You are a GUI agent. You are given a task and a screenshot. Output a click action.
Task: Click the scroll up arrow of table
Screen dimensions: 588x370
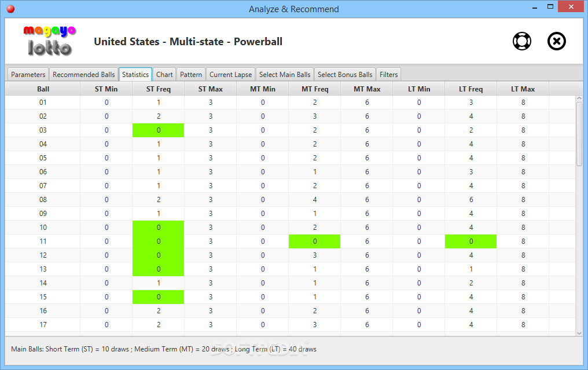579,98
